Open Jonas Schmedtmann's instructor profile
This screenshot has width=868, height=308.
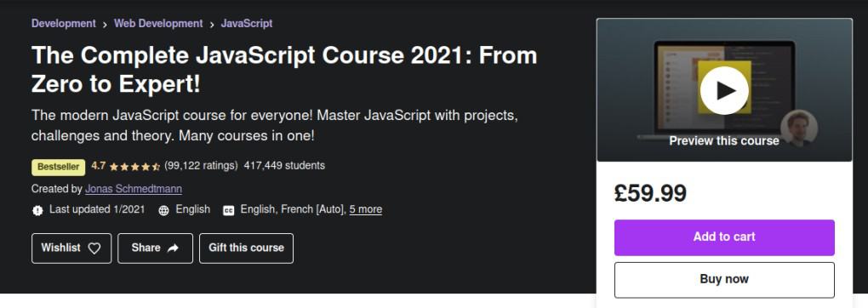pos(134,189)
